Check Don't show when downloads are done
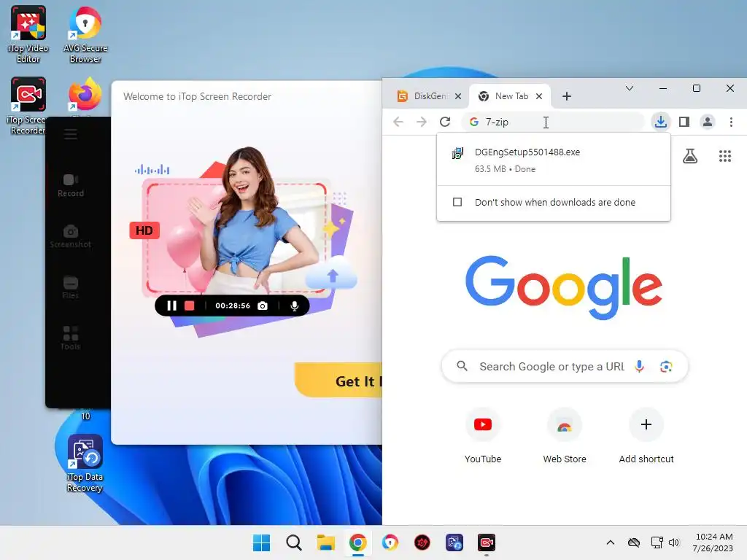Viewport: 747px width, 560px height. 457,203
